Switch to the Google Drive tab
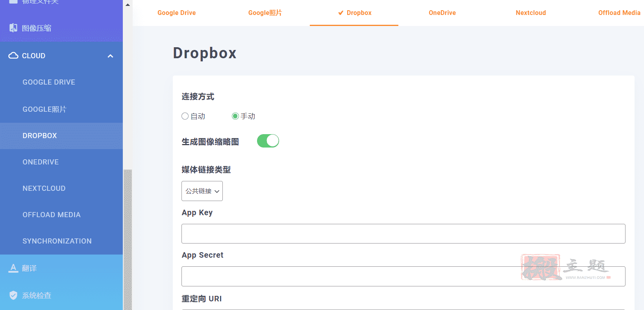The width and height of the screenshot is (644, 310). [177, 13]
